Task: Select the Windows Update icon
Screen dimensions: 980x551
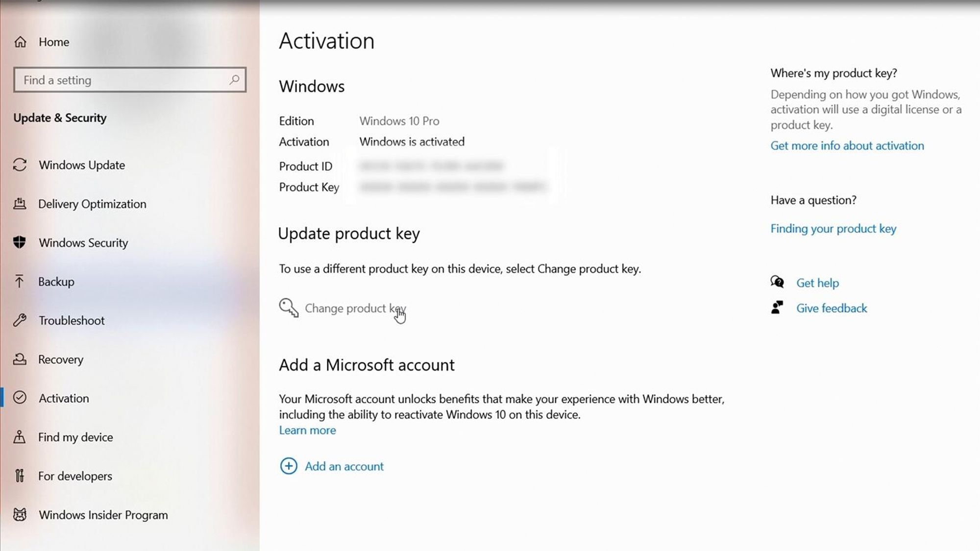Action: 20,165
